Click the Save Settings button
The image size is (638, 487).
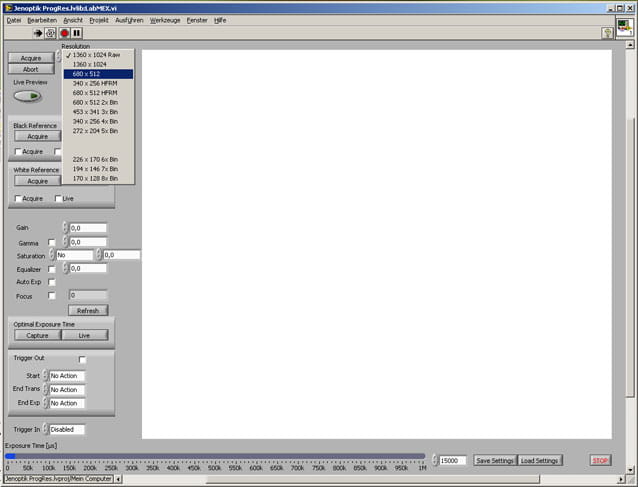coord(494,460)
